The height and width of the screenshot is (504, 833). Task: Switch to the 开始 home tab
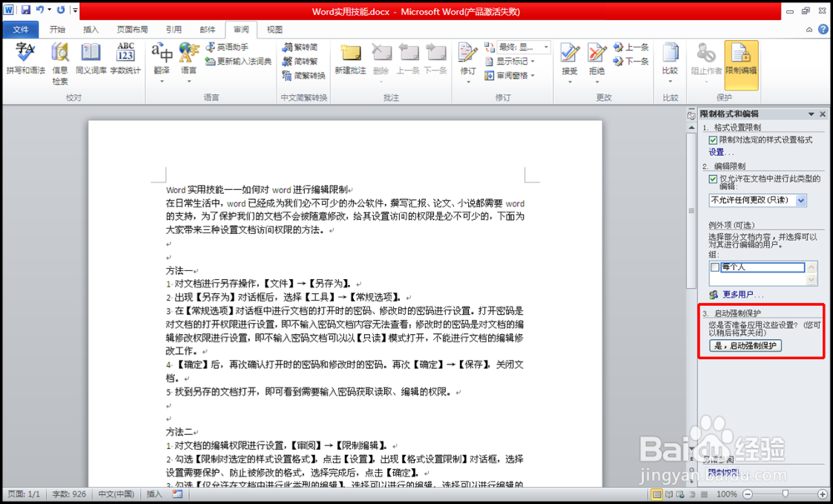pos(57,30)
